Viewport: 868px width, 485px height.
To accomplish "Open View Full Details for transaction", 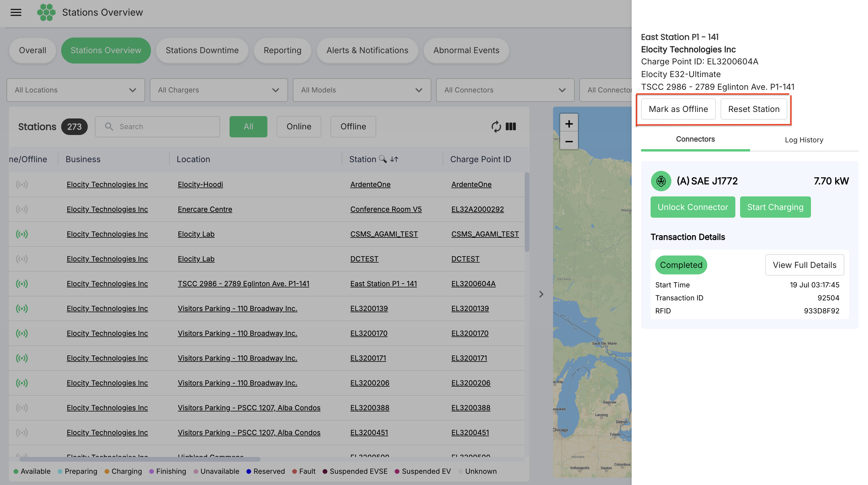I will (805, 265).
